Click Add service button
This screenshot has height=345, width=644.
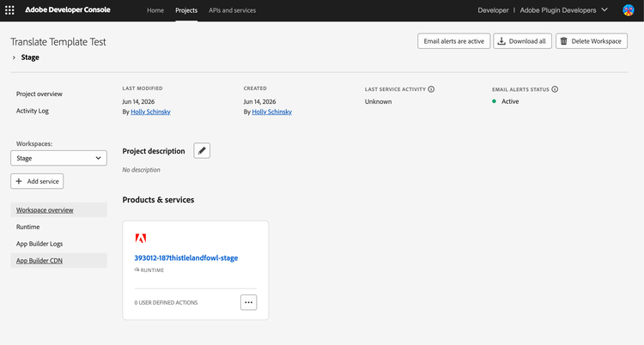click(x=37, y=181)
